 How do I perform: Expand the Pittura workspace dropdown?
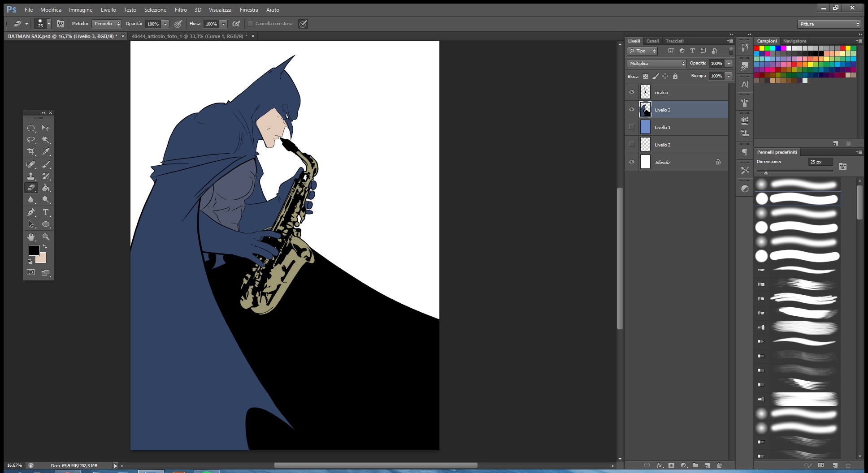(x=829, y=24)
